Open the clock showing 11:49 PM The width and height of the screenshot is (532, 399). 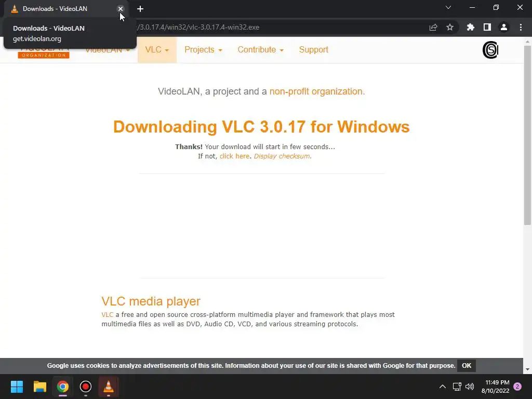point(495,387)
